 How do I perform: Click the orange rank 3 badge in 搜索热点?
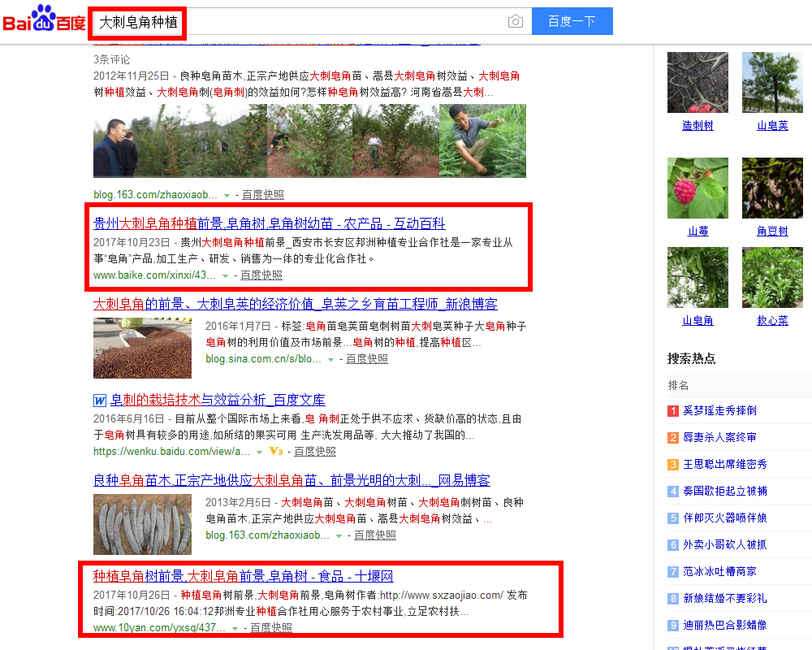tap(672, 465)
